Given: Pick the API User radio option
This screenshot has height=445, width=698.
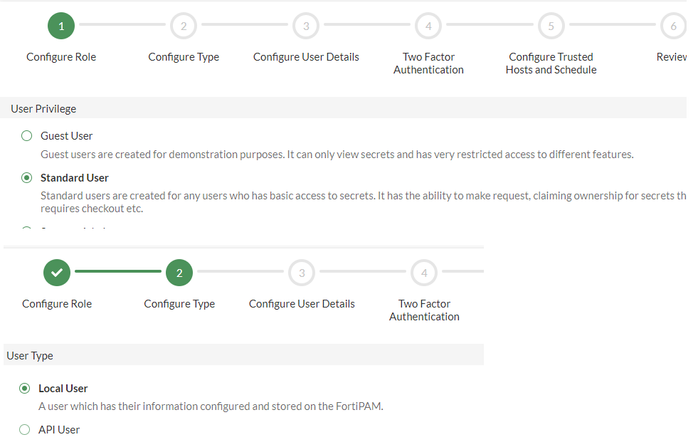Looking at the screenshot, I should [x=25, y=430].
